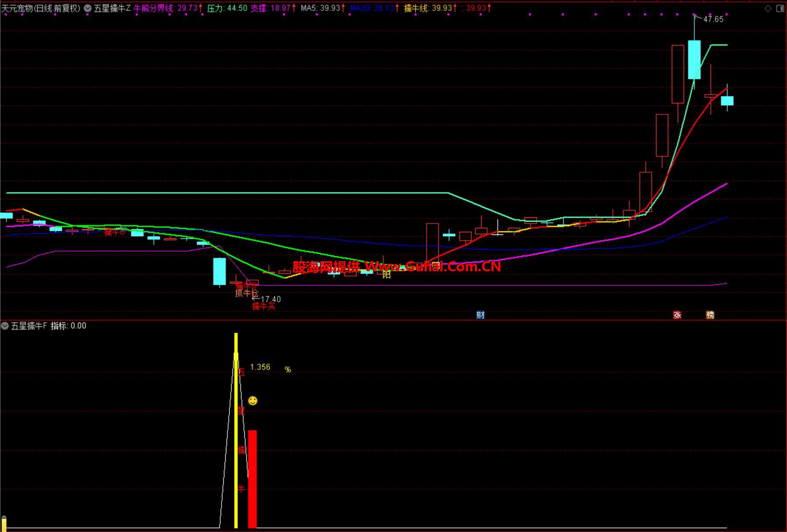Viewport: 787px width, 532px height.
Task: Click the 天元宠物(日线,前复权) chart title
Action: point(41,8)
